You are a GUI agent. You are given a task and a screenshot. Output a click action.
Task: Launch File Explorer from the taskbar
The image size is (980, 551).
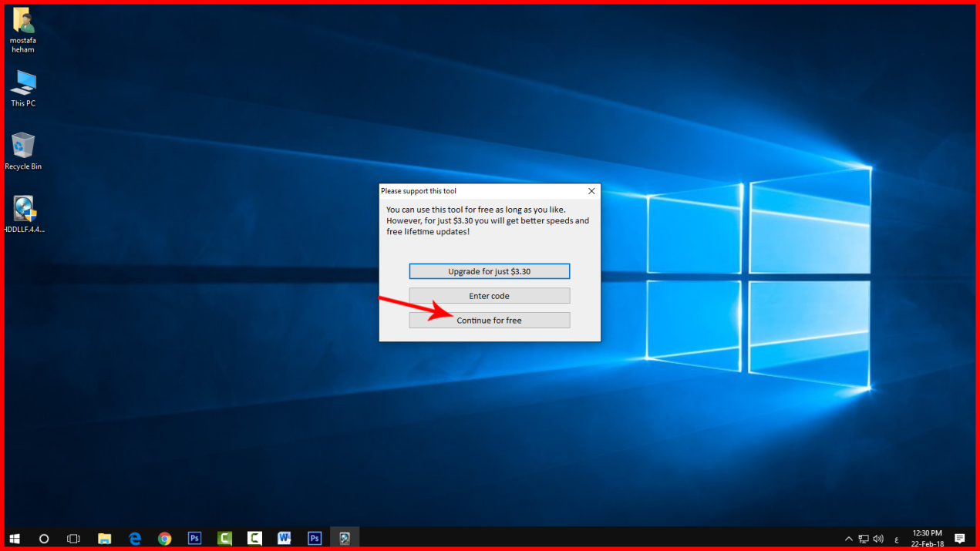pos(104,539)
